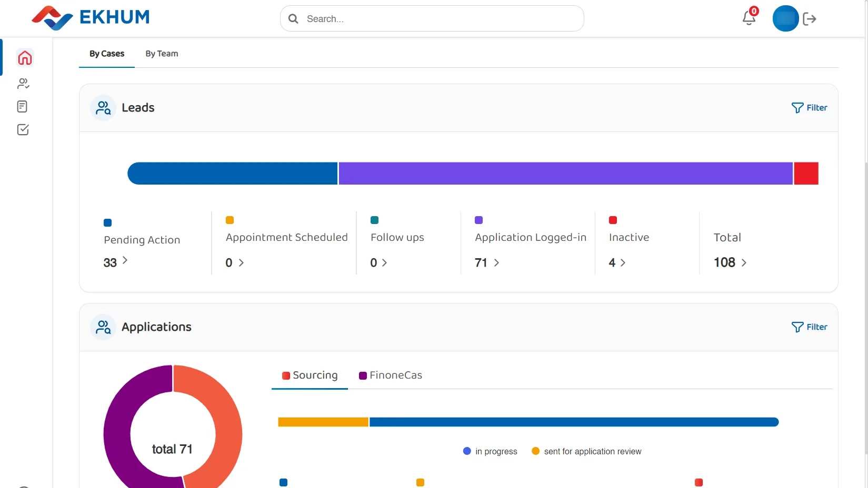Open the document sidebar icon
This screenshot has width=868, height=488.
(22, 107)
